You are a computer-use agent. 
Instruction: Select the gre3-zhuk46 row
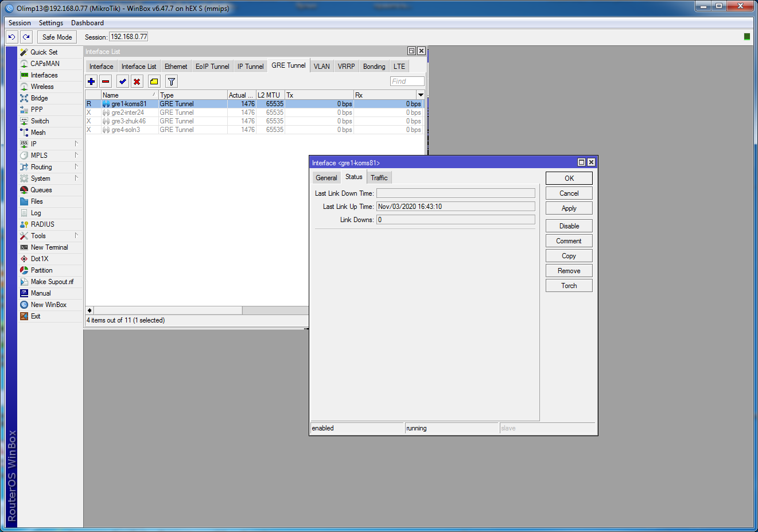coord(255,121)
